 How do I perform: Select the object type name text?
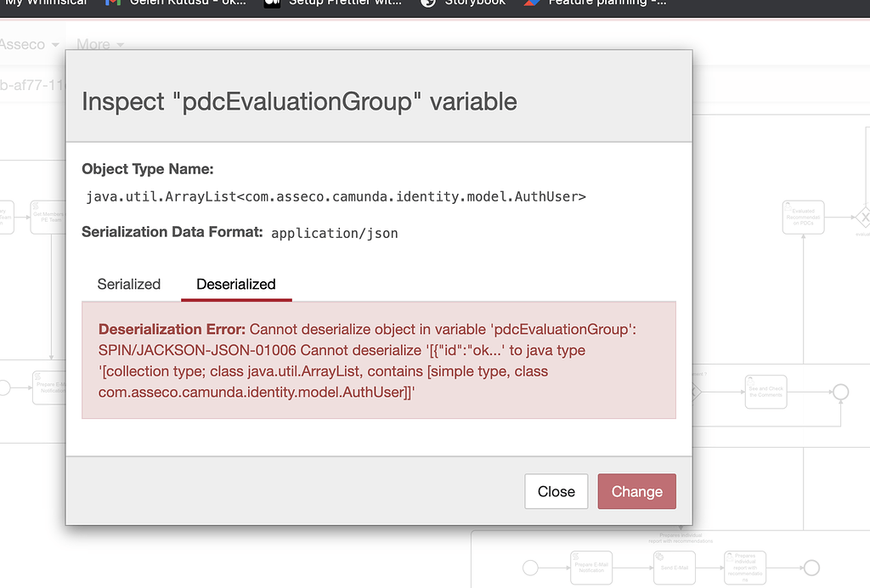tap(336, 197)
